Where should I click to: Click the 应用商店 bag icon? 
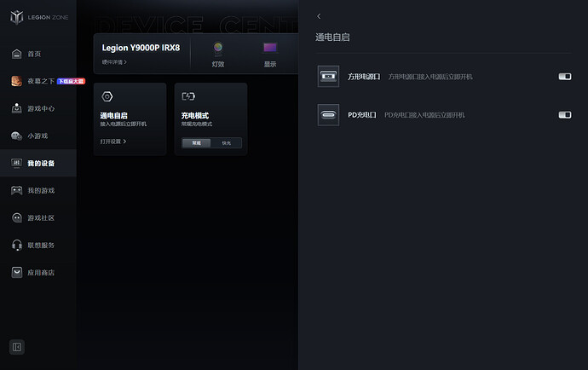tap(16, 273)
